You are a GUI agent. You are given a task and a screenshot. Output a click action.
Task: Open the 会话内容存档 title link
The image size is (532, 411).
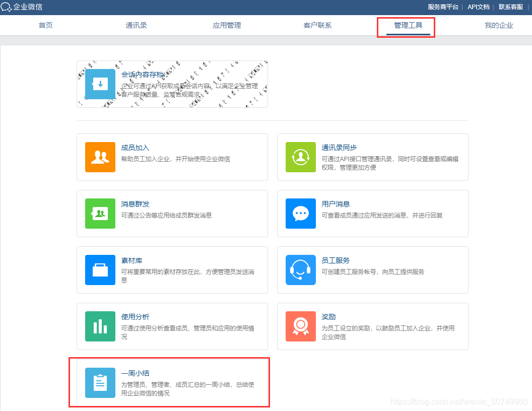(143, 75)
